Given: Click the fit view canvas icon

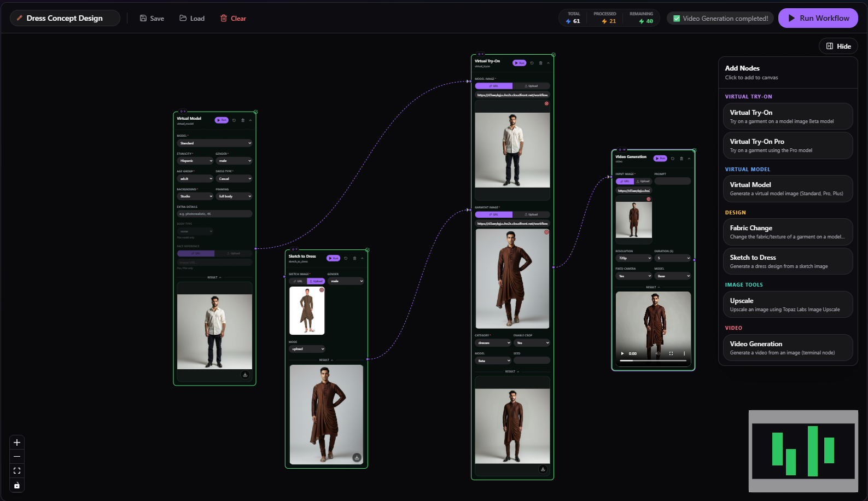Looking at the screenshot, I should (x=17, y=471).
